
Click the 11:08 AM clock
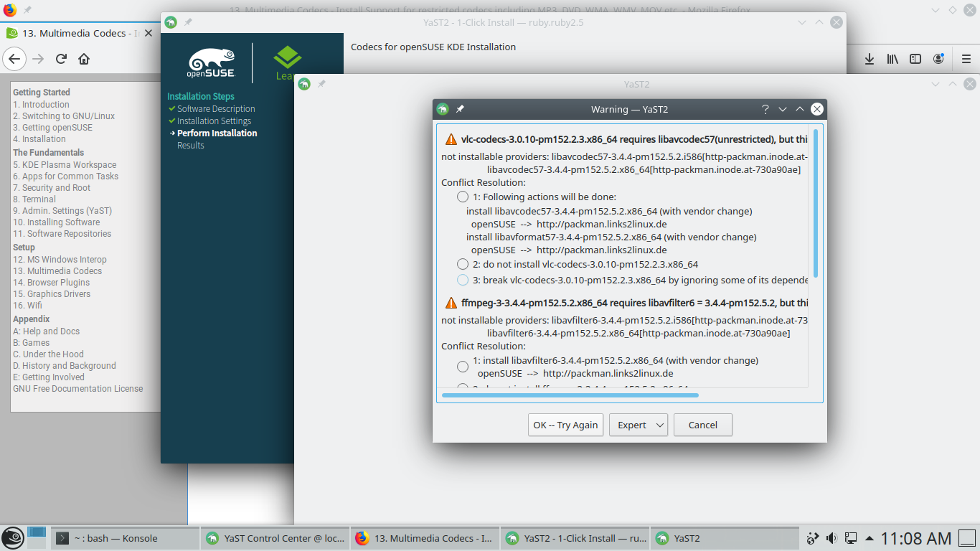916,538
